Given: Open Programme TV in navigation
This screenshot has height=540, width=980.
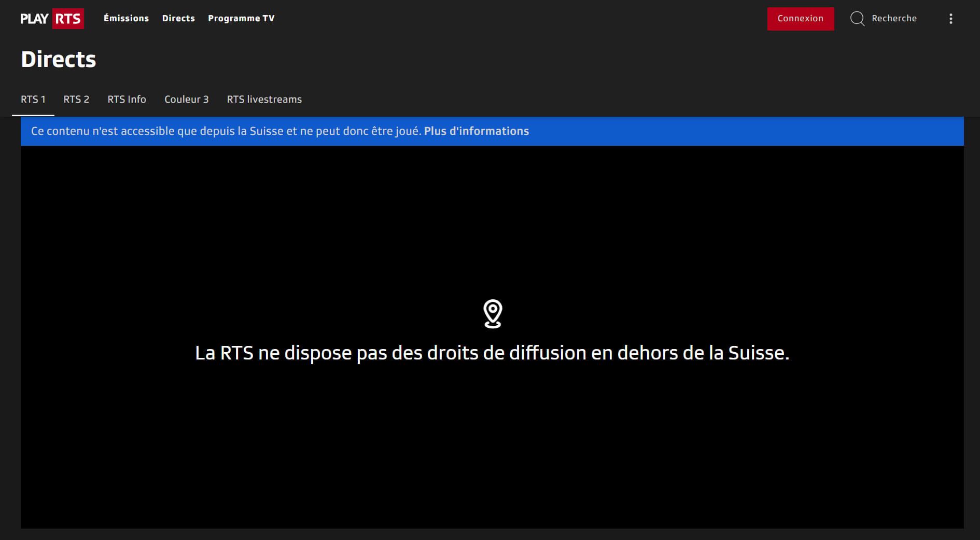Looking at the screenshot, I should click(241, 18).
